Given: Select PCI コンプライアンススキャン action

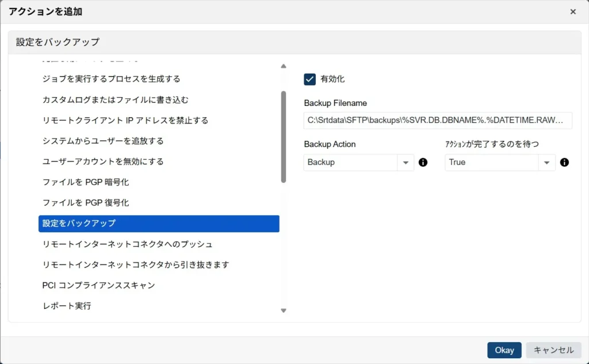Looking at the screenshot, I should coord(98,285).
